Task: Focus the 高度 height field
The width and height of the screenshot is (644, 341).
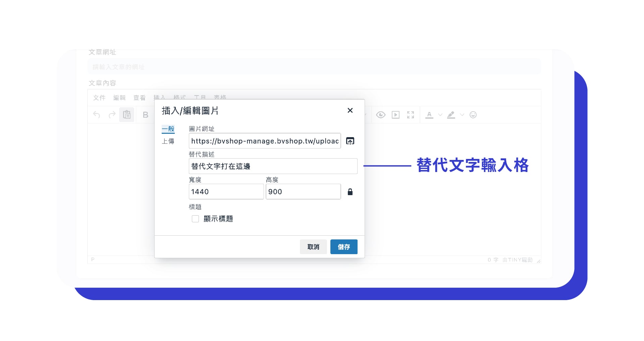Action: (x=303, y=191)
